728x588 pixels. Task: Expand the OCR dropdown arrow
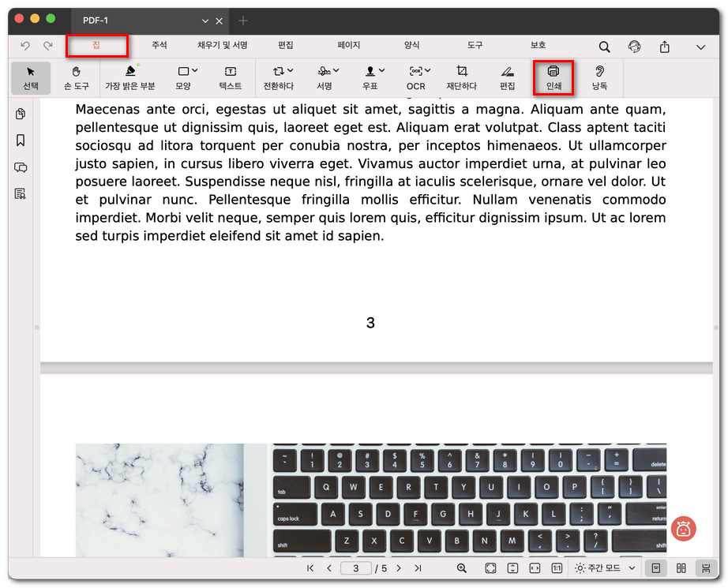pyautogui.click(x=428, y=70)
